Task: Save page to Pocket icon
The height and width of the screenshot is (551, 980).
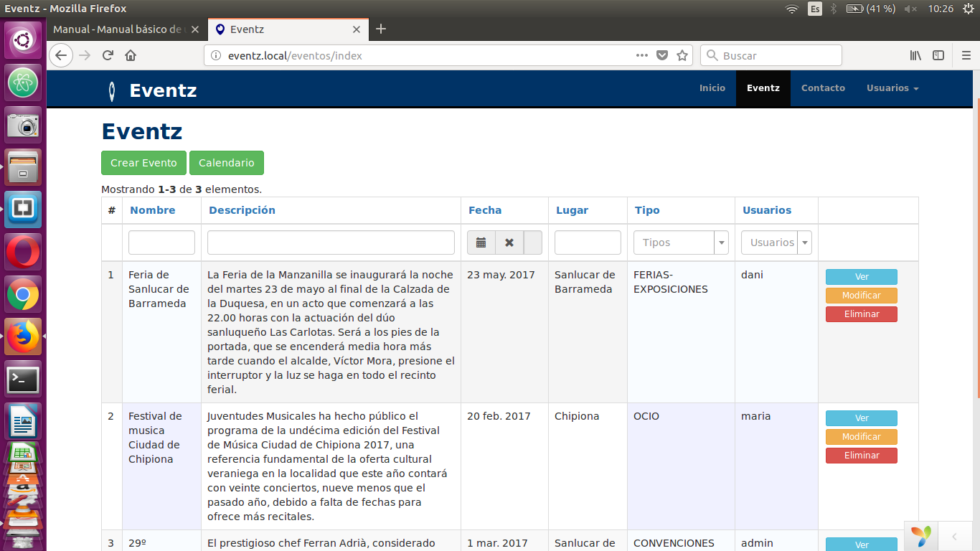Action: pyautogui.click(x=663, y=55)
